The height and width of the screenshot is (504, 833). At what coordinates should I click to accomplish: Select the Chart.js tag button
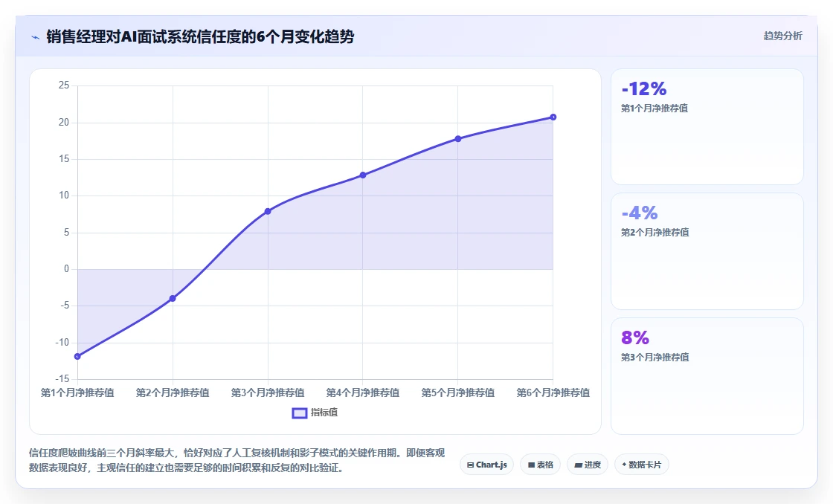[x=486, y=465]
